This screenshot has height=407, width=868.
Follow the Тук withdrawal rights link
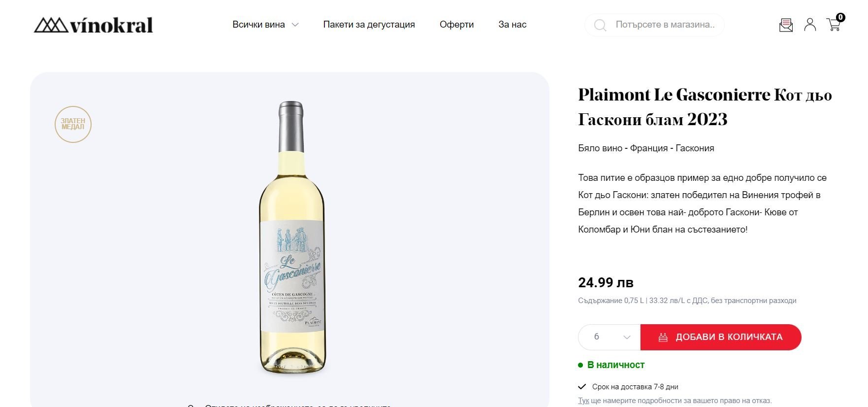(583, 401)
